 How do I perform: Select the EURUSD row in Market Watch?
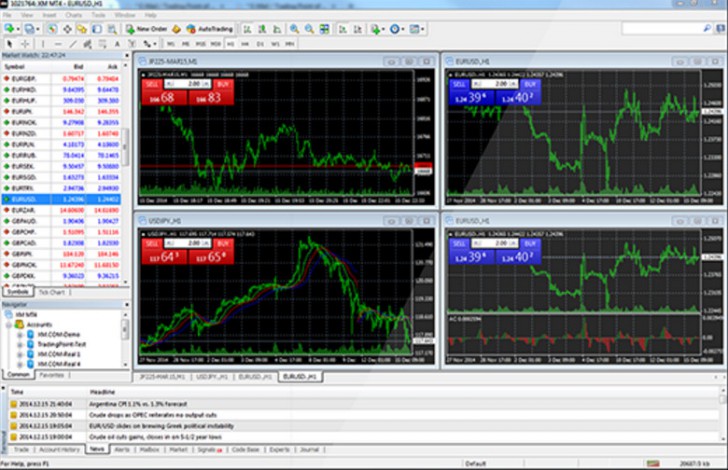61,199
